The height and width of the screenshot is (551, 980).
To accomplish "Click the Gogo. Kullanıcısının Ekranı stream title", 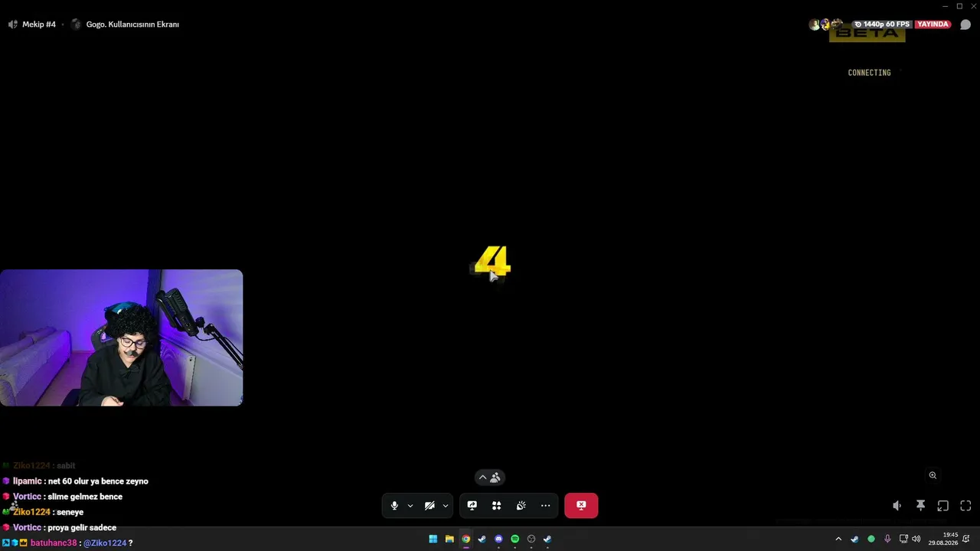I will (x=132, y=24).
